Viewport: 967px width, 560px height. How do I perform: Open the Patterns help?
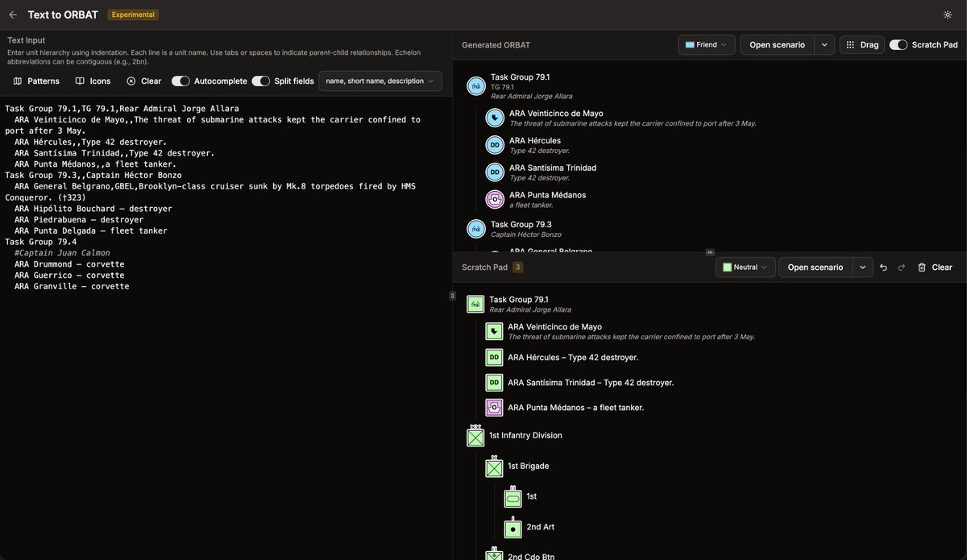point(36,81)
